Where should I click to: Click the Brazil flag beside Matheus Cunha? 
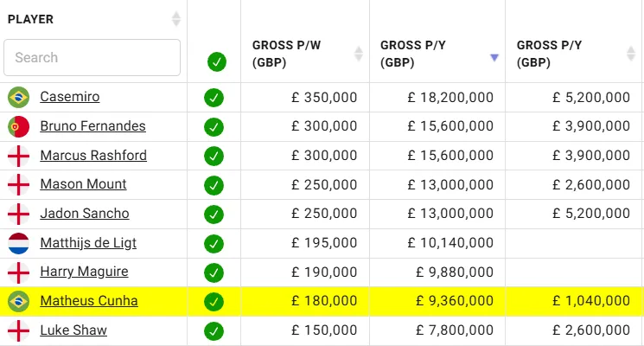pos(18,301)
